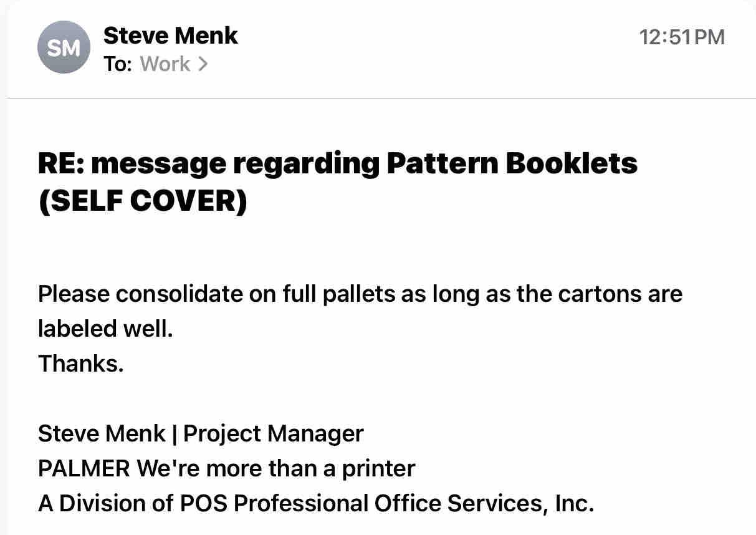Click the To: field label
This screenshot has width=756, height=535.
click(117, 64)
